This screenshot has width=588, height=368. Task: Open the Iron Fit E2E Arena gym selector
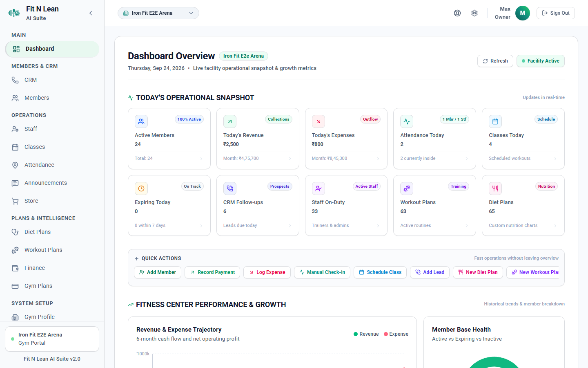click(158, 13)
